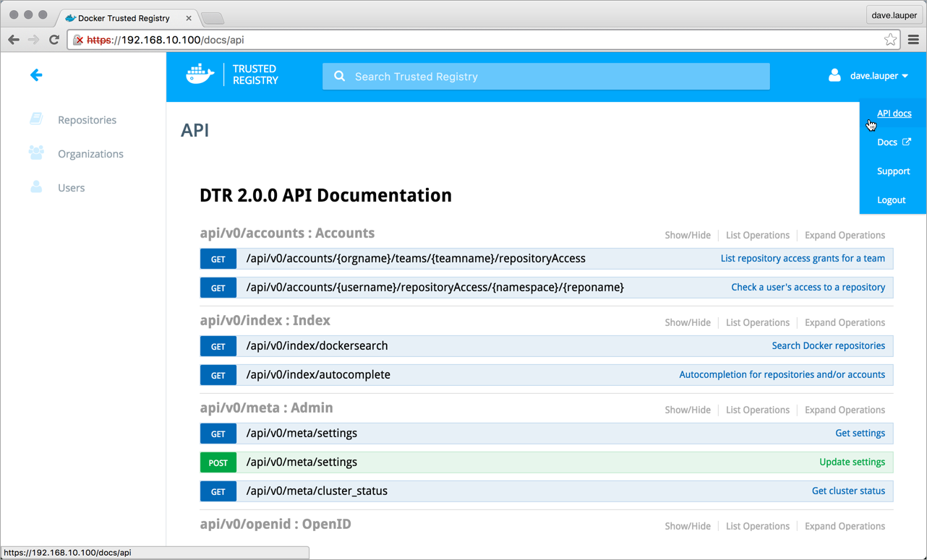The width and height of the screenshot is (927, 560).
Task: Open the Search Docker repositories link
Action: [x=829, y=345]
